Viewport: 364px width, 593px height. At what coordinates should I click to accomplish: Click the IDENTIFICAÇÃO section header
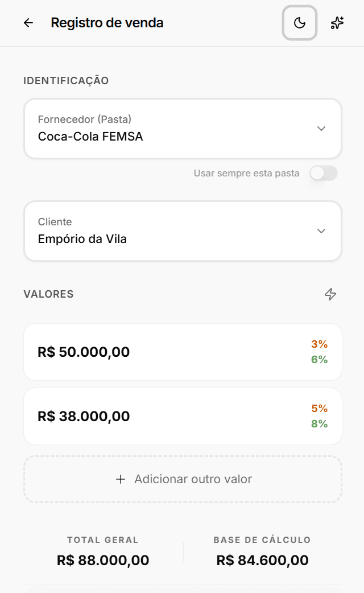click(67, 81)
